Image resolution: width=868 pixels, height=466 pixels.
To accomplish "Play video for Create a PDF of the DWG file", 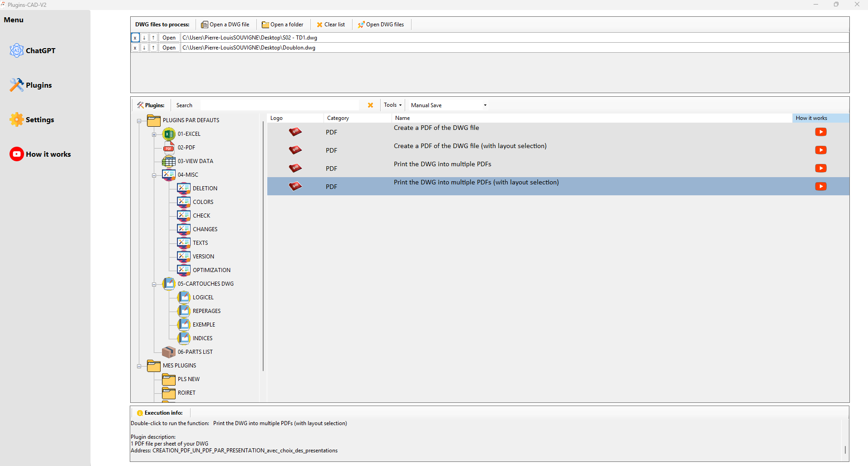I will (x=820, y=132).
